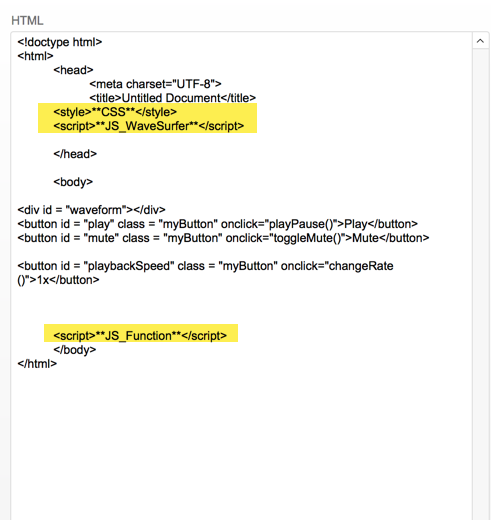Click the HTML label above the text area

click(x=27, y=21)
